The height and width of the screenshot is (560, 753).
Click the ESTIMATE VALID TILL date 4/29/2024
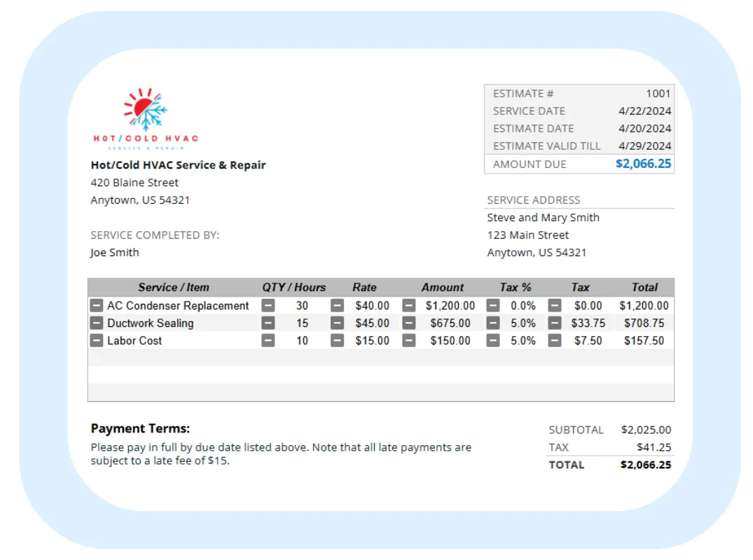click(645, 146)
